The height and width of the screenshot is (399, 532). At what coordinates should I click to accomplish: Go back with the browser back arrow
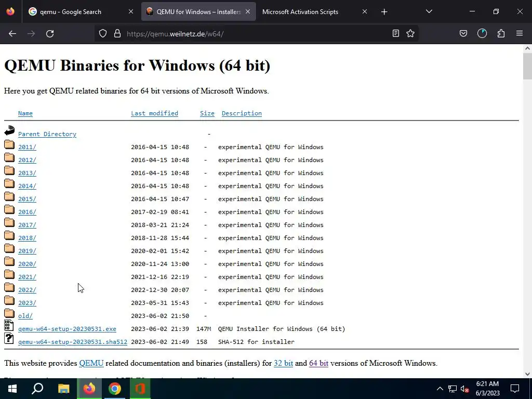[12, 34]
